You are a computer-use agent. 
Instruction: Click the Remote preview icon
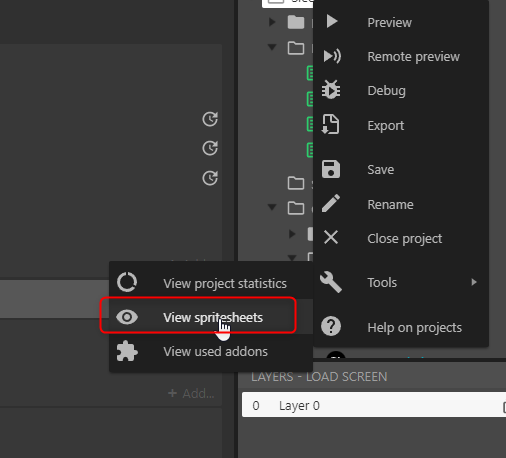(332, 56)
